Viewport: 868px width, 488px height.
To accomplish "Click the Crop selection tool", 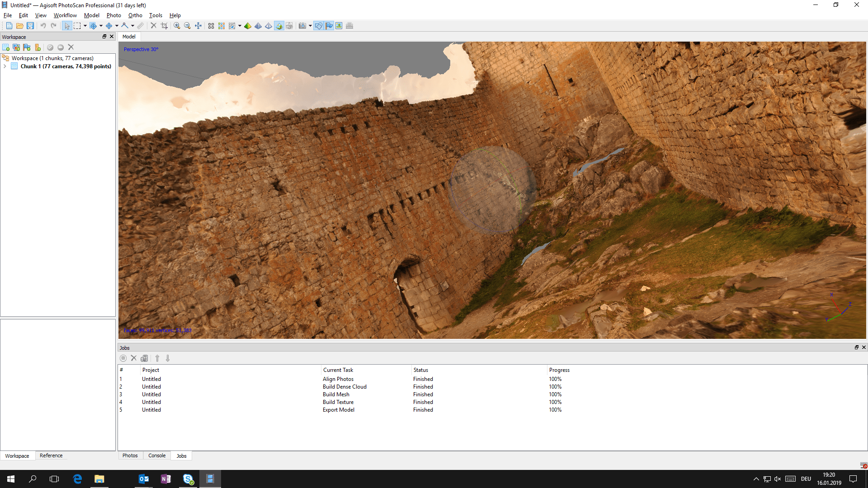I will (x=164, y=26).
